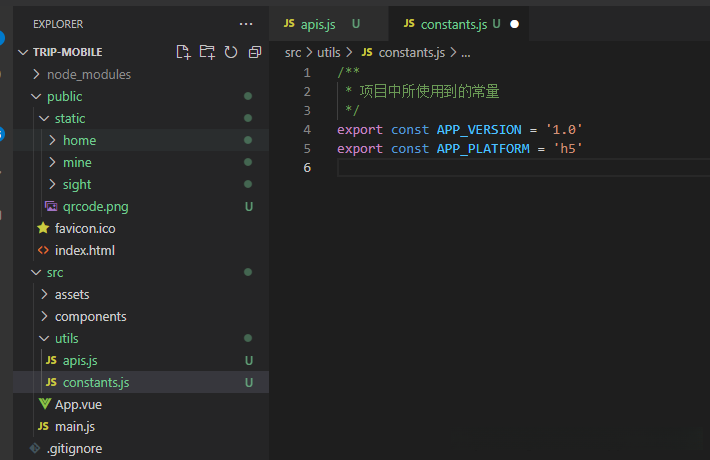The image size is (710, 460).
Task: Click the src breadcrumb segment
Action: (293, 52)
